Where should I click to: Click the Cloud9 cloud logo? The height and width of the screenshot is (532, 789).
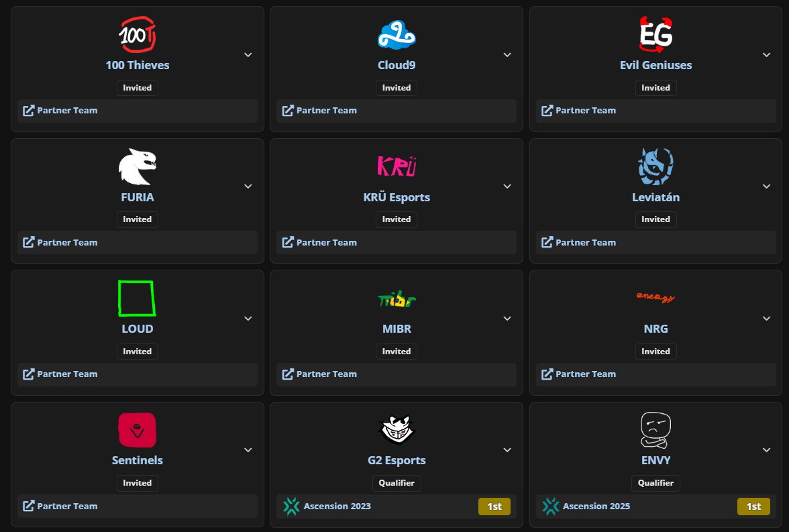coord(397,35)
